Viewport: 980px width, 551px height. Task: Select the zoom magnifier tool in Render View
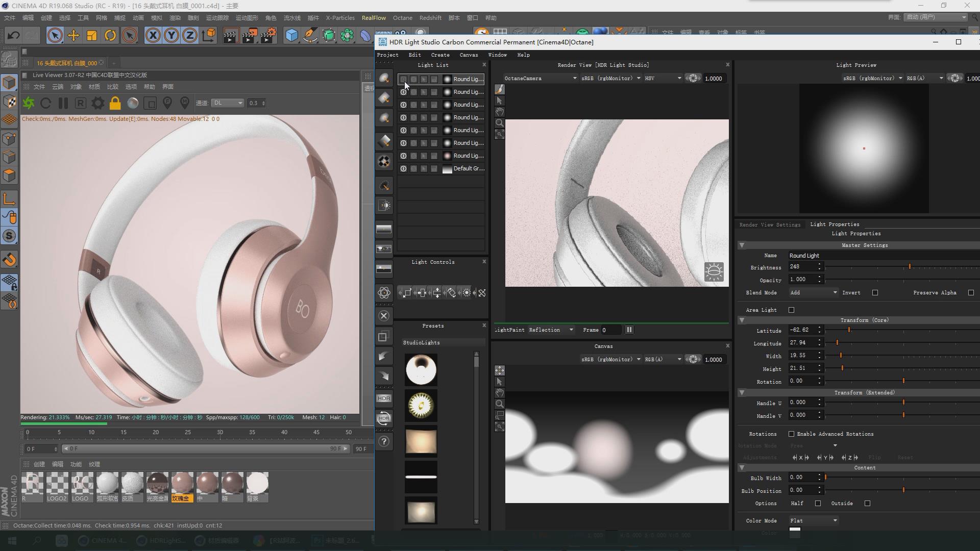pyautogui.click(x=500, y=123)
